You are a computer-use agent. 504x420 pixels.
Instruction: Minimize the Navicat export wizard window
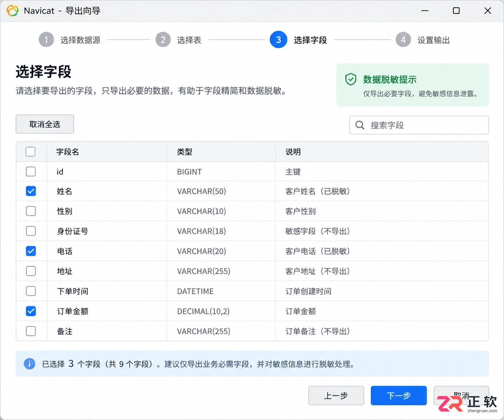pos(425,11)
